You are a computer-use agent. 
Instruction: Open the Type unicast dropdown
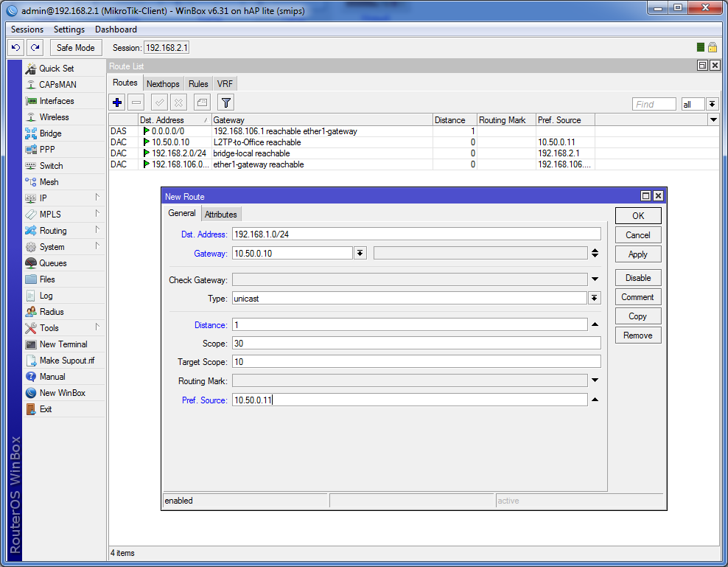click(x=594, y=299)
